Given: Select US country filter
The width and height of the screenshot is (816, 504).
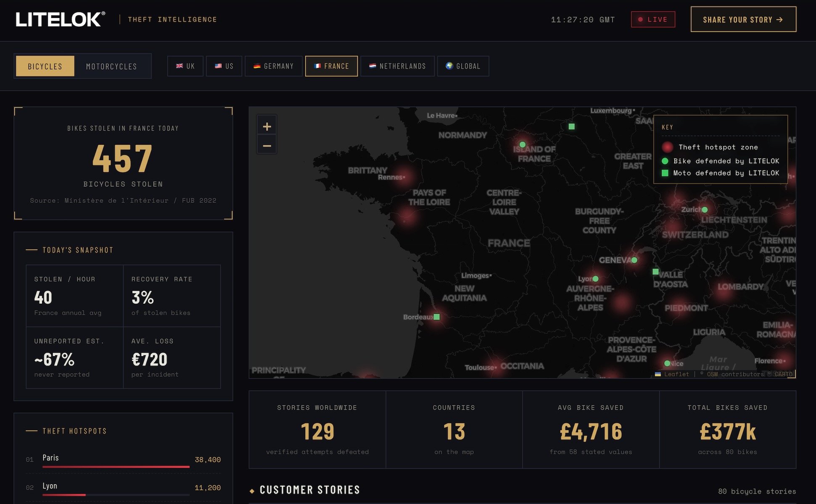Looking at the screenshot, I should [224, 66].
